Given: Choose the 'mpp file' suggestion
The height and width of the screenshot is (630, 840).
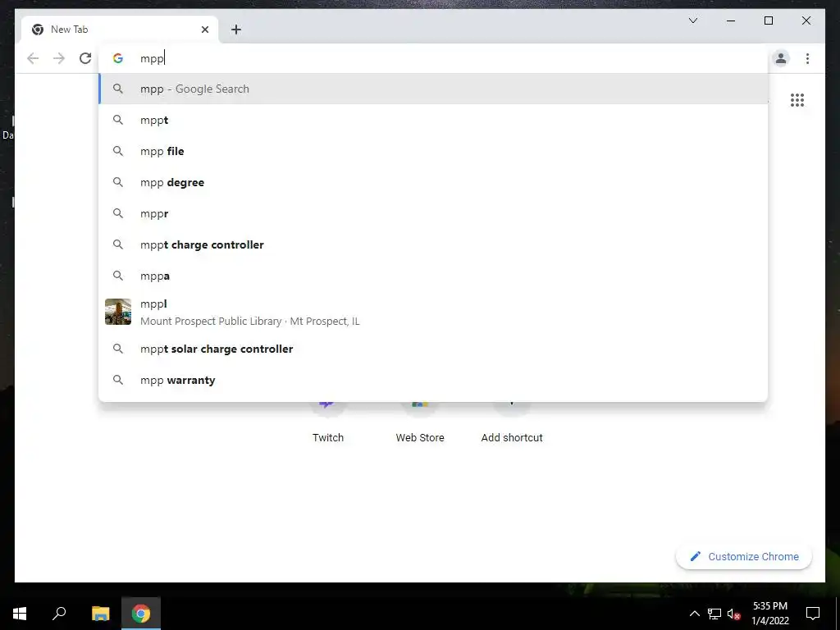Looking at the screenshot, I should 433,151.
